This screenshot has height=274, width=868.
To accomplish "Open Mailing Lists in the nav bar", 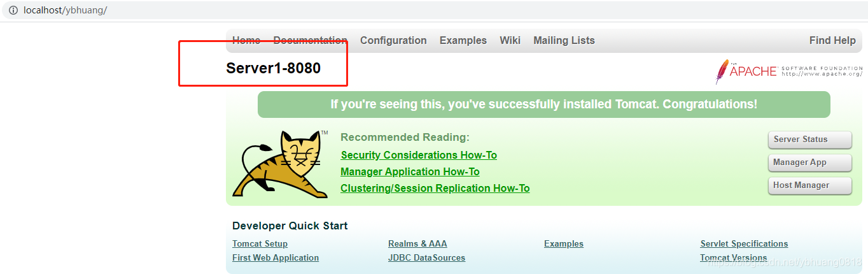I will (x=564, y=40).
